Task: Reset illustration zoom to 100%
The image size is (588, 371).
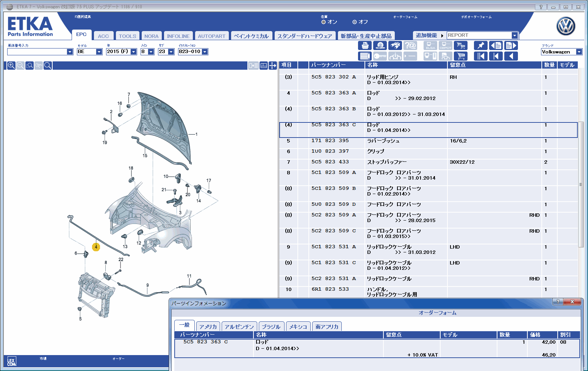Action: [x=39, y=66]
